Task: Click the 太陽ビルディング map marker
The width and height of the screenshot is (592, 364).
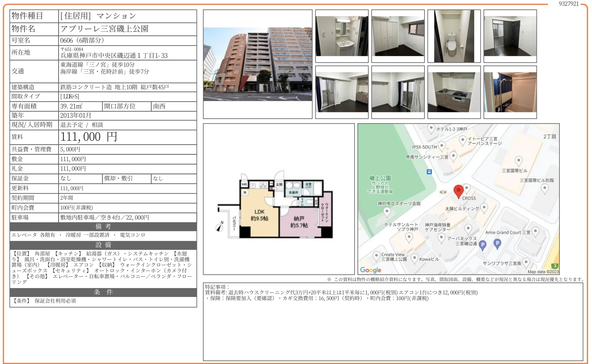Action: coord(484,207)
